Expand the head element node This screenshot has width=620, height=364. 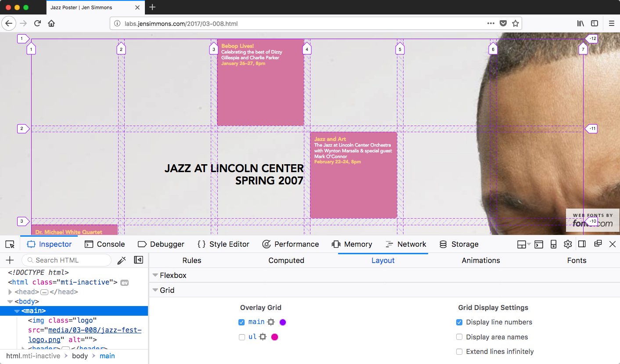click(11, 292)
